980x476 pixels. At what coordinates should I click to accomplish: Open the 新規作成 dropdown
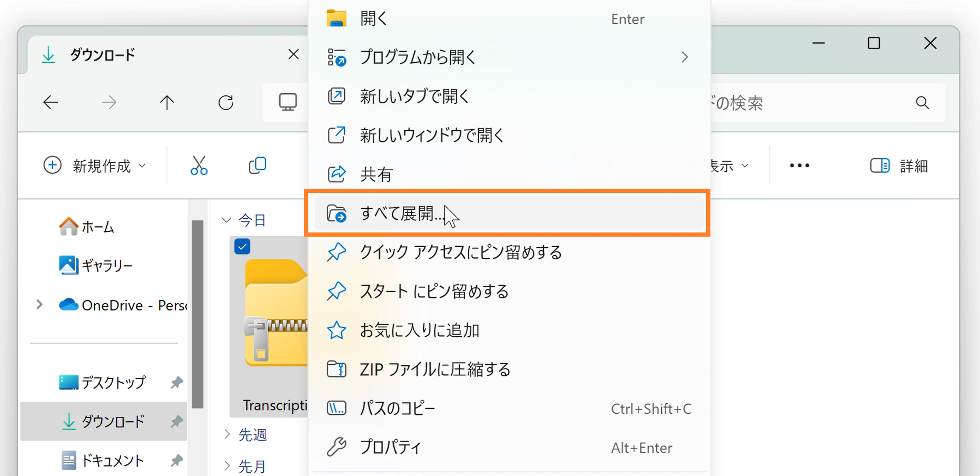[x=95, y=166]
